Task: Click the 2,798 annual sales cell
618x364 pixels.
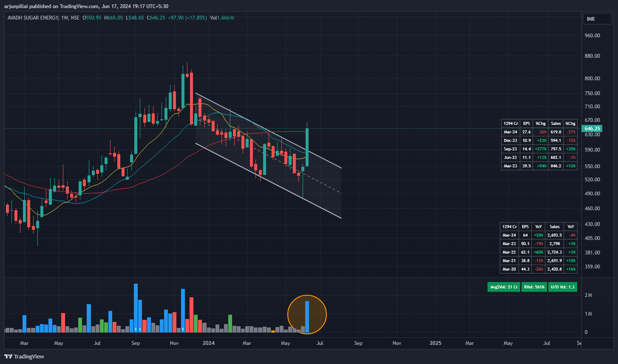Action: pyautogui.click(x=555, y=244)
